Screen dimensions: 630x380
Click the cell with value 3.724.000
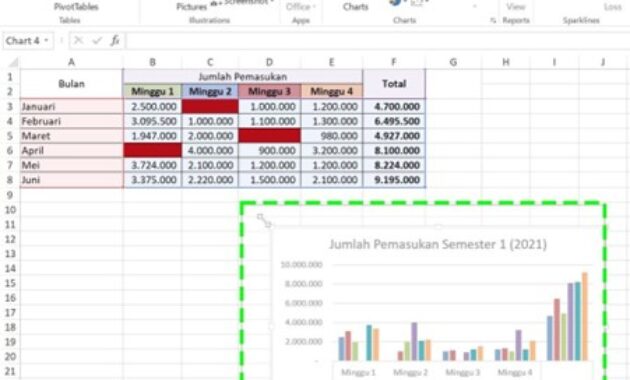152,165
